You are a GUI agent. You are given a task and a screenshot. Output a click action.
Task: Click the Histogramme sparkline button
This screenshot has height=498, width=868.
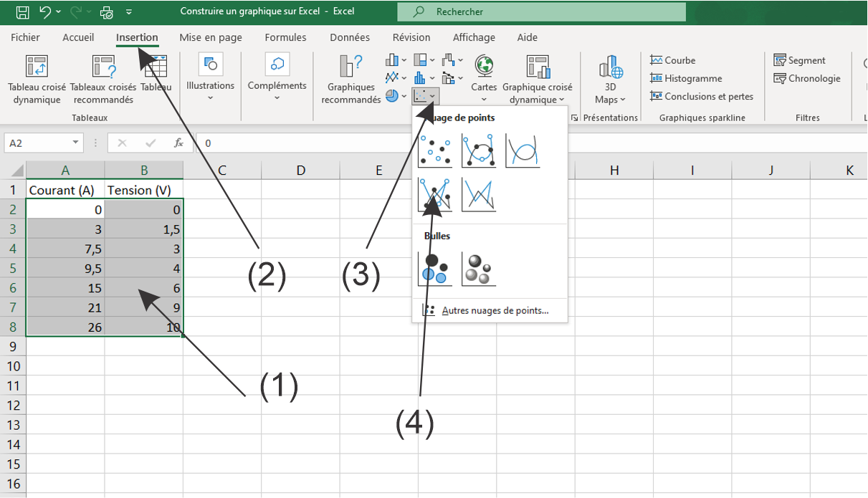686,78
